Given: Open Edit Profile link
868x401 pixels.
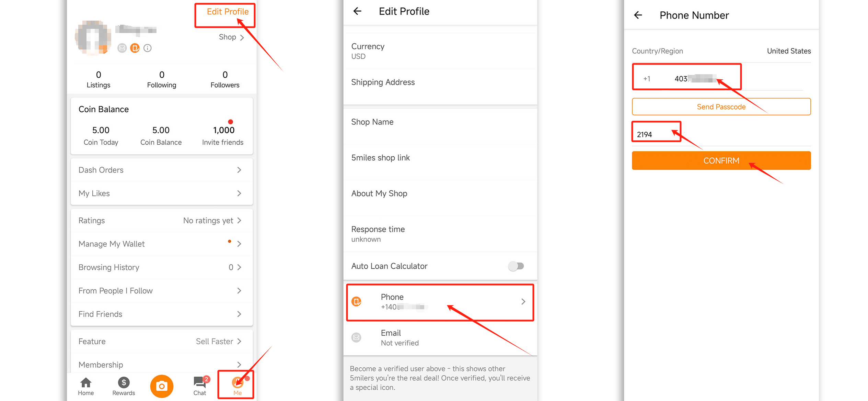Looking at the screenshot, I should (228, 12).
